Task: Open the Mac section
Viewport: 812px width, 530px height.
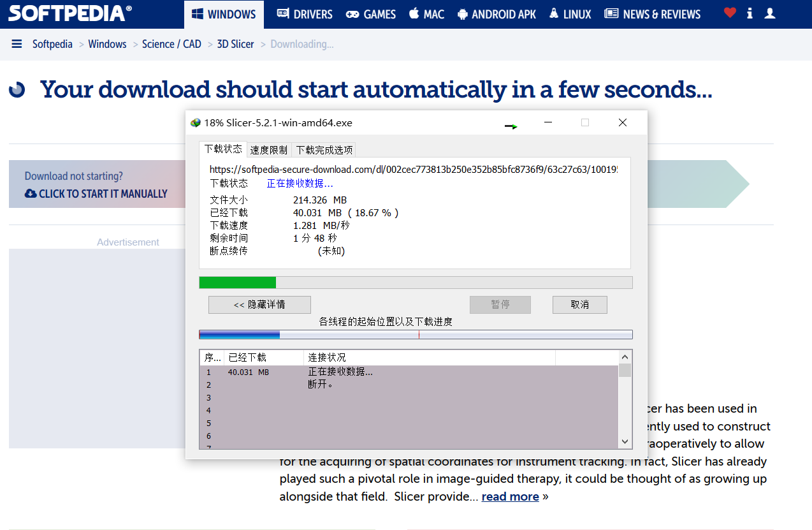Action: pos(426,14)
